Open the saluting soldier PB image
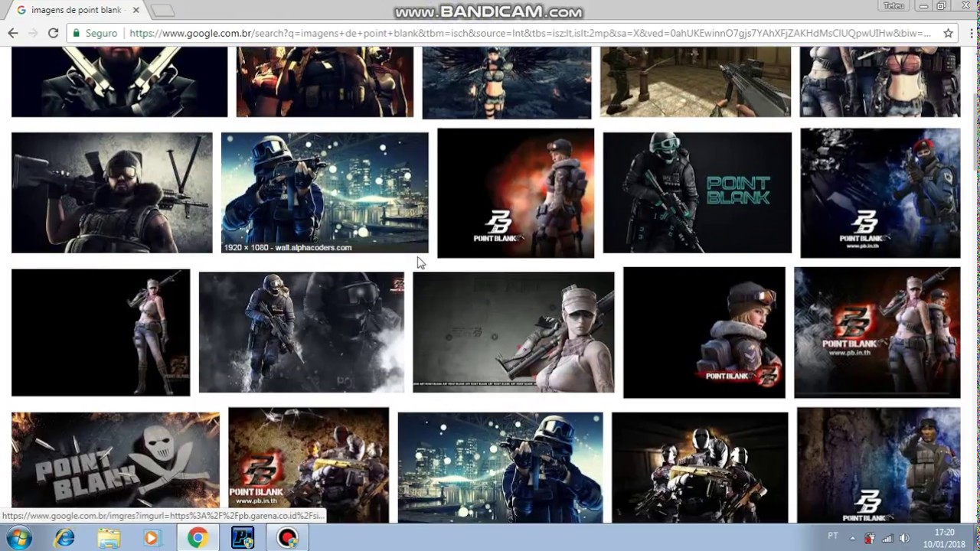980x551 pixels. tap(878, 465)
